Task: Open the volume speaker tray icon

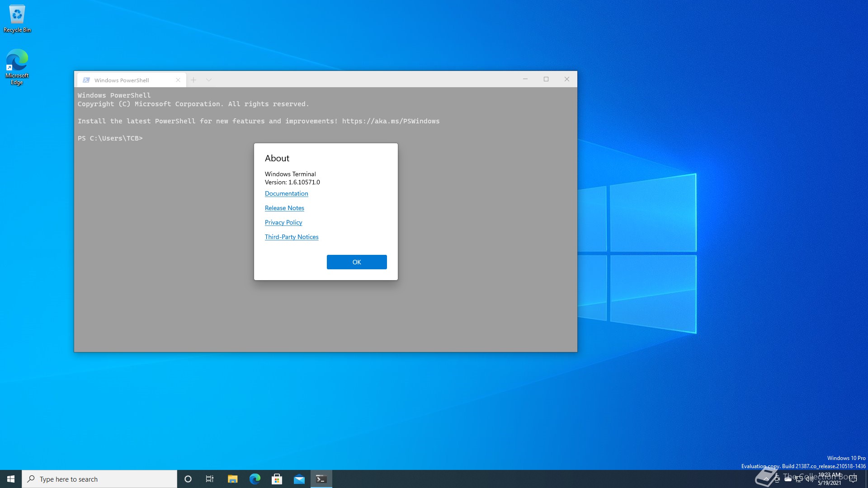Action: [x=810, y=479]
